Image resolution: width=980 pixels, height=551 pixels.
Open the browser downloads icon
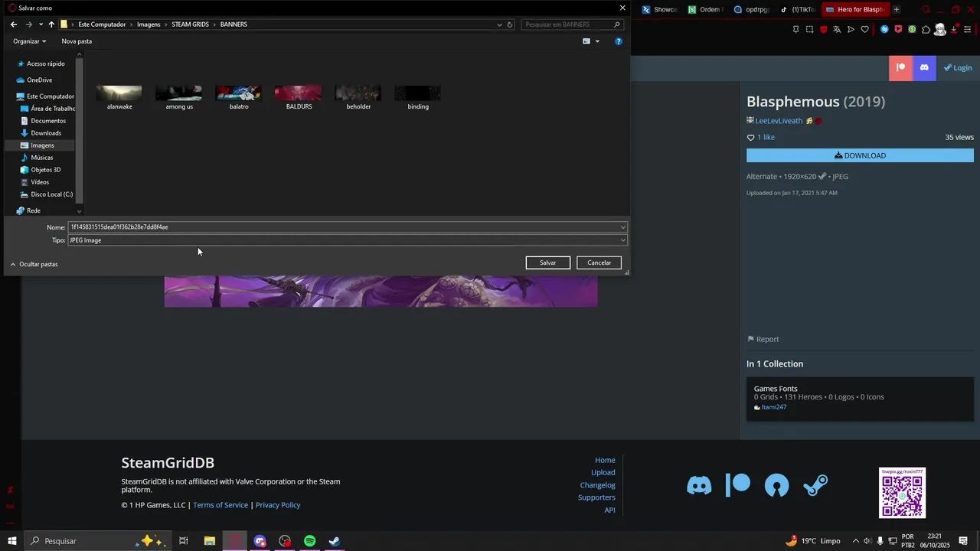click(x=955, y=29)
